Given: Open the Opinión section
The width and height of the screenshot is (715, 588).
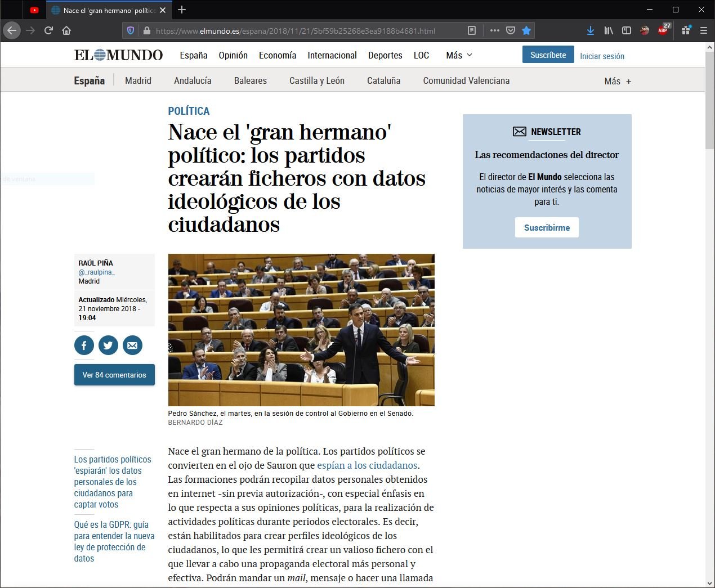Looking at the screenshot, I should (233, 55).
